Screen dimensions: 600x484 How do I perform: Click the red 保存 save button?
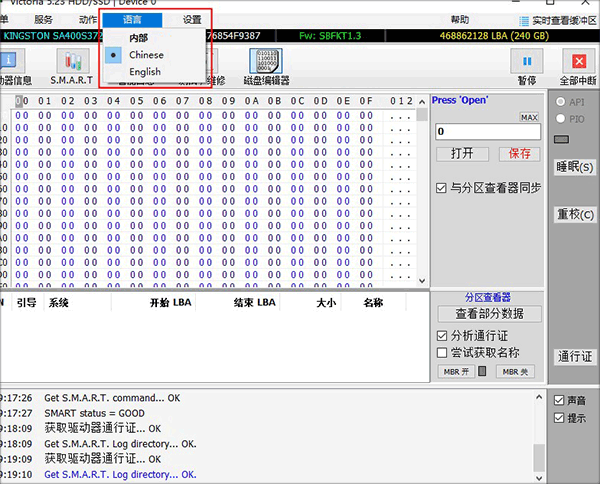click(x=519, y=154)
